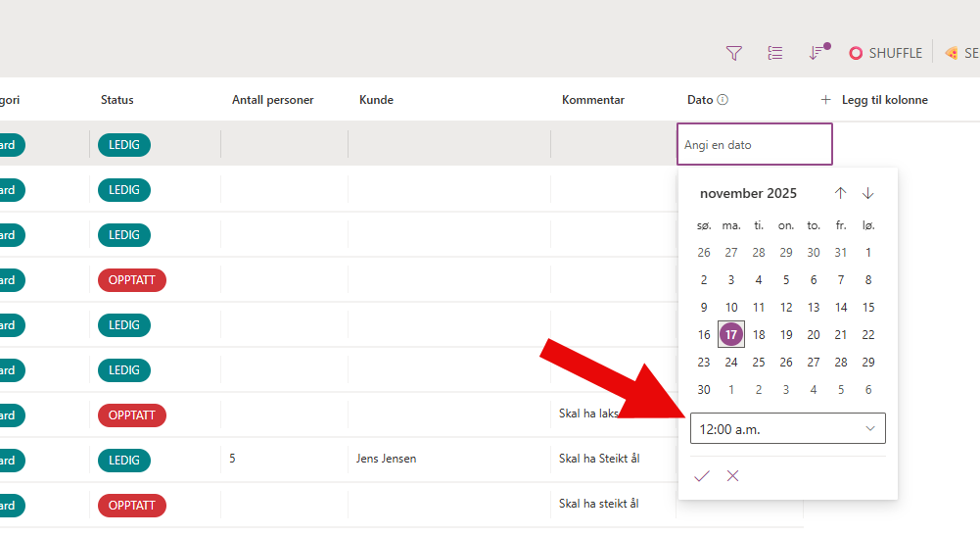
Task: Click the SHUFFLE button
Action: point(886,53)
